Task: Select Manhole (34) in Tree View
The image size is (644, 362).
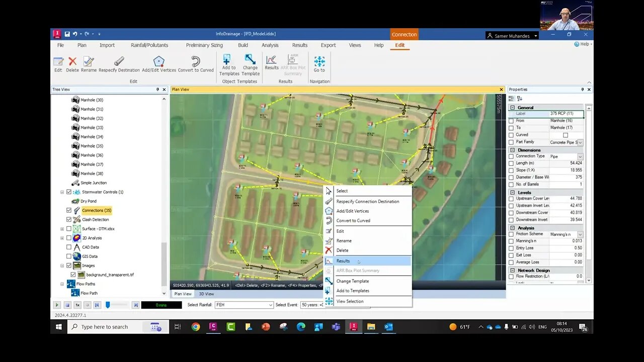Action: (x=92, y=137)
